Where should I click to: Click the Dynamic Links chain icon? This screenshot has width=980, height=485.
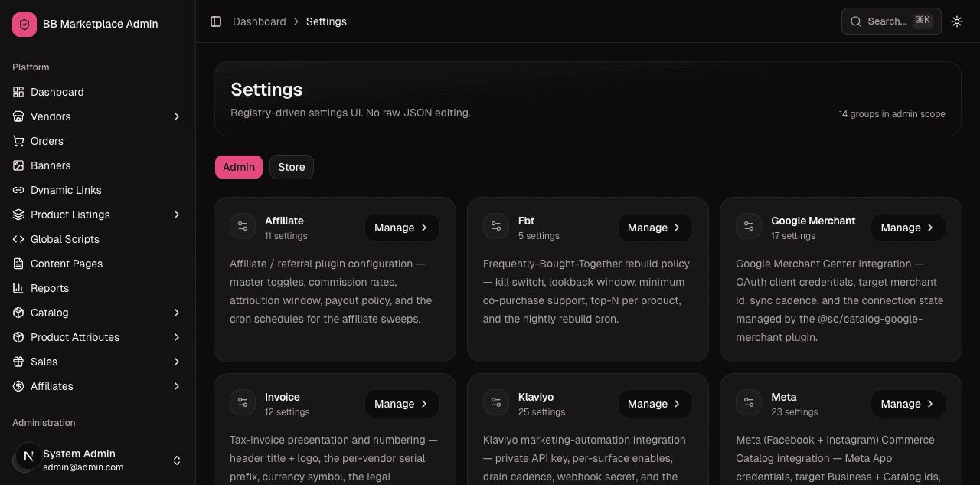coord(18,190)
